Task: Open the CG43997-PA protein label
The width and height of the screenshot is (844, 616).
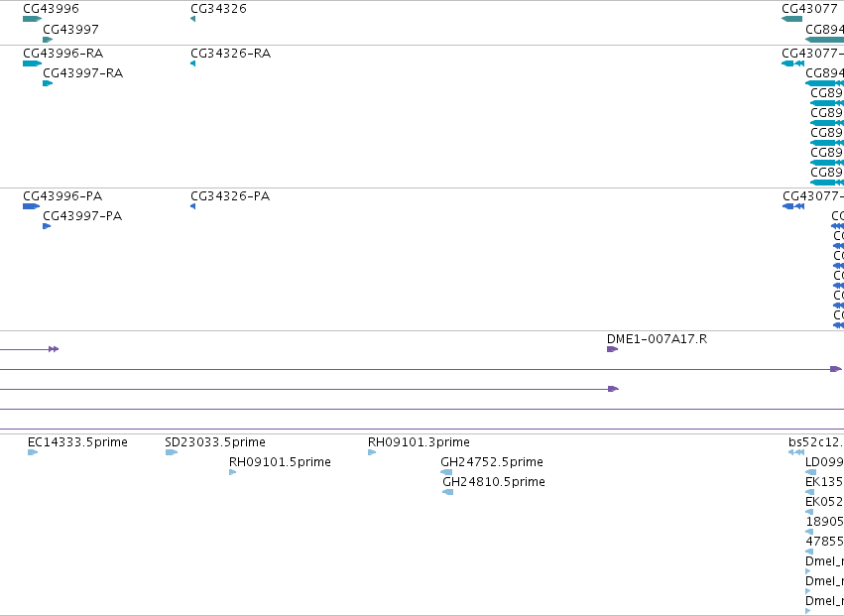Action: pyautogui.click(x=82, y=216)
